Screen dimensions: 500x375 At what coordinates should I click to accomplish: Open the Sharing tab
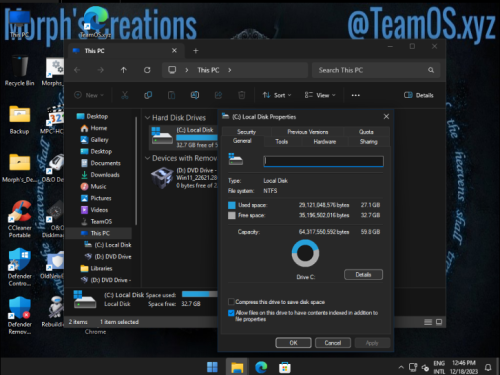point(369,142)
